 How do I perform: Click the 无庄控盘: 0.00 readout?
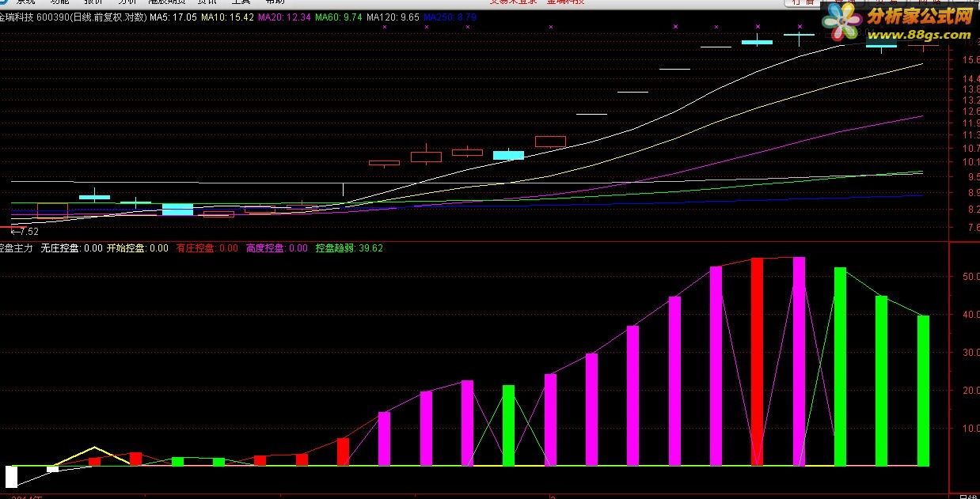pos(71,248)
